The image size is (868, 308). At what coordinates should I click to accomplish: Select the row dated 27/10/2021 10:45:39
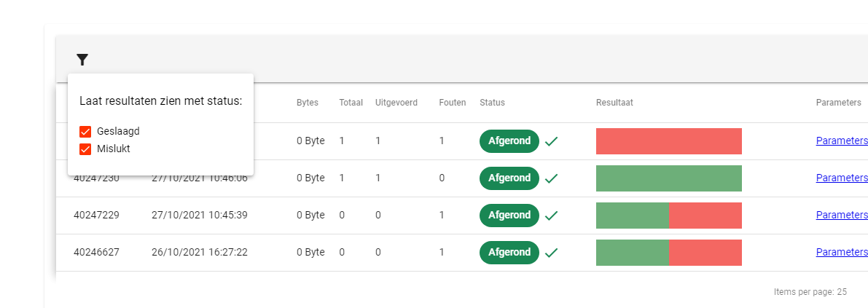coord(199,216)
